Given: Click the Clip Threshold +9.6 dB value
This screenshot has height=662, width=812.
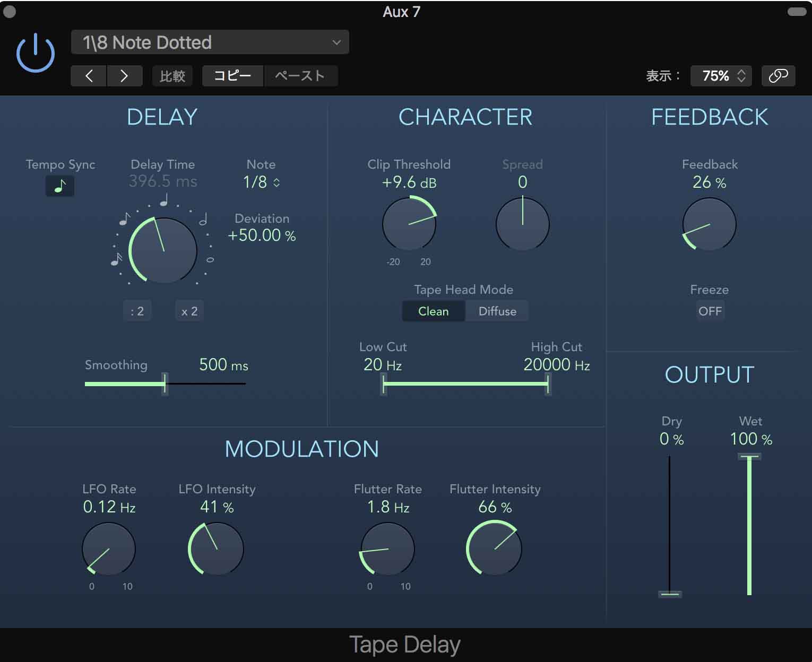Looking at the screenshot, I should (409, 183).
